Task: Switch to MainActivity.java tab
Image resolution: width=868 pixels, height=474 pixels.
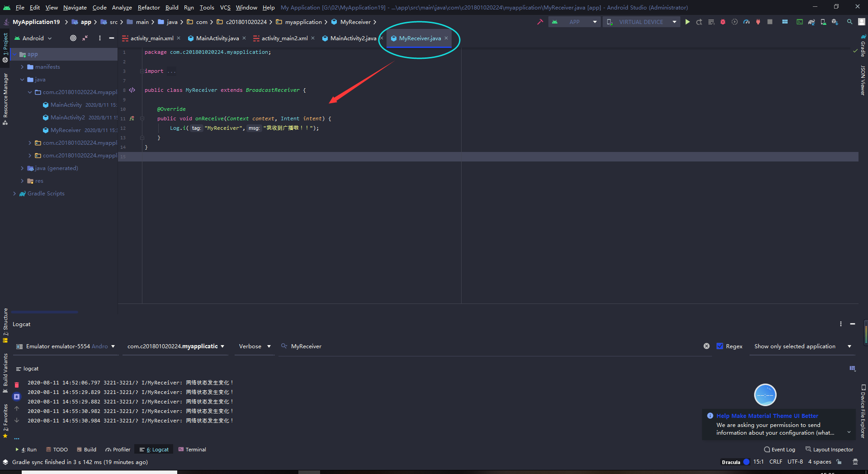Action: point(217,38)
